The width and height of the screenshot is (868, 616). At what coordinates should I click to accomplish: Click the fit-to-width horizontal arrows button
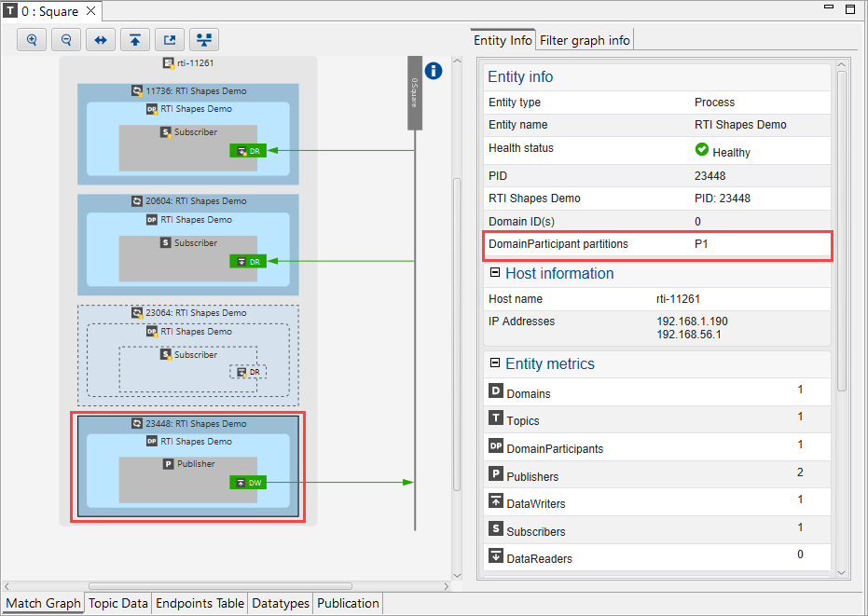101,40
